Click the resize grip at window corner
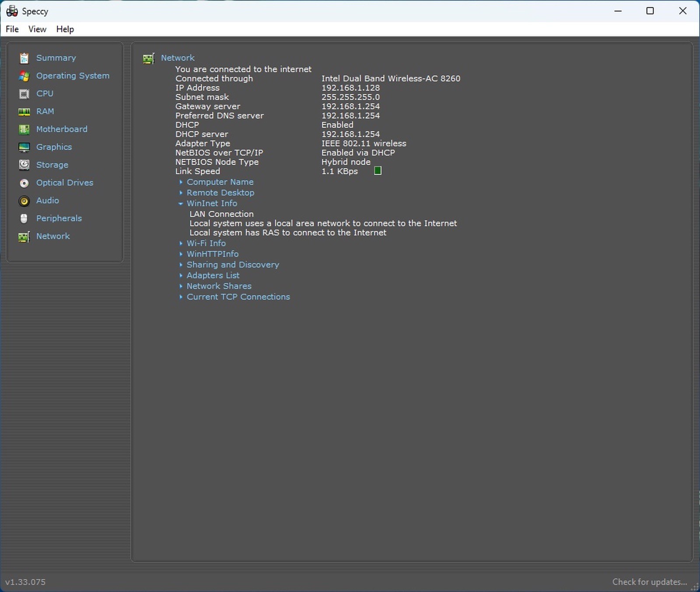Image resolution: width=700 pixels, height=592 pixels. (694, 587)
